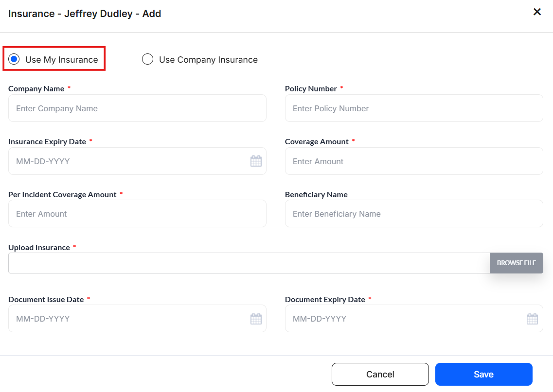Click the dialog title Insurance - Jeffrey Dudley - Add

coord(85,14)
